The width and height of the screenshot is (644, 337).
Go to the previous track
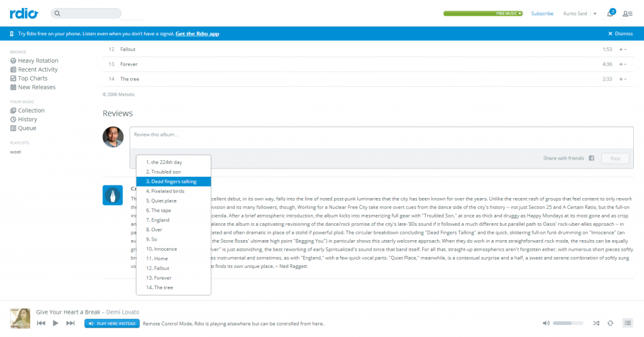point(41,323)
